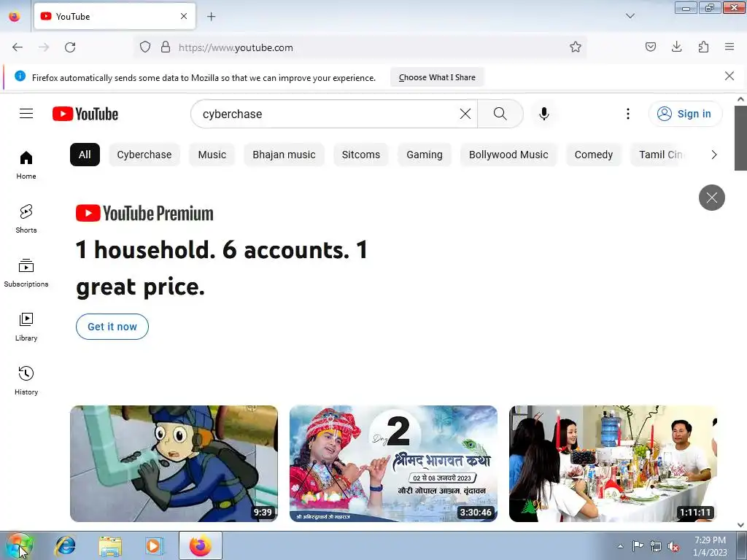This screenshot has height=560, width=747.
Task: Open Subscriptions in the sidebar
Action: click(26, 273)
